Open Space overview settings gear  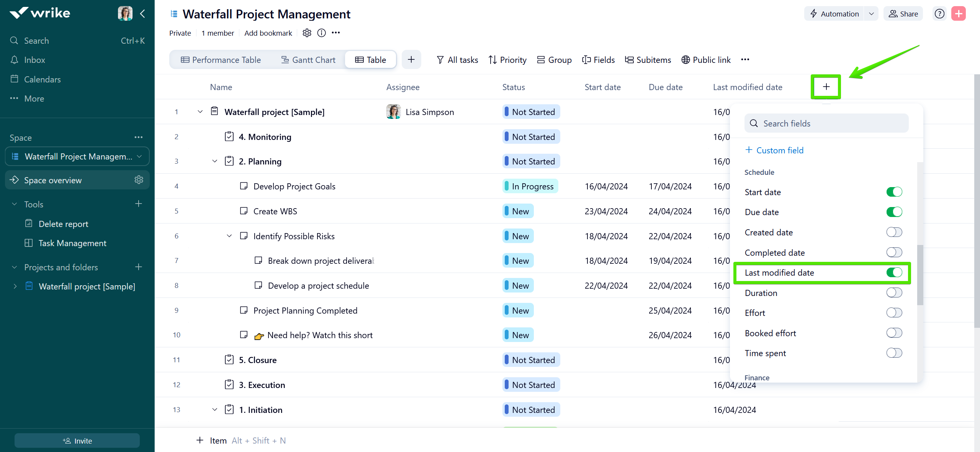click(139, 180)
